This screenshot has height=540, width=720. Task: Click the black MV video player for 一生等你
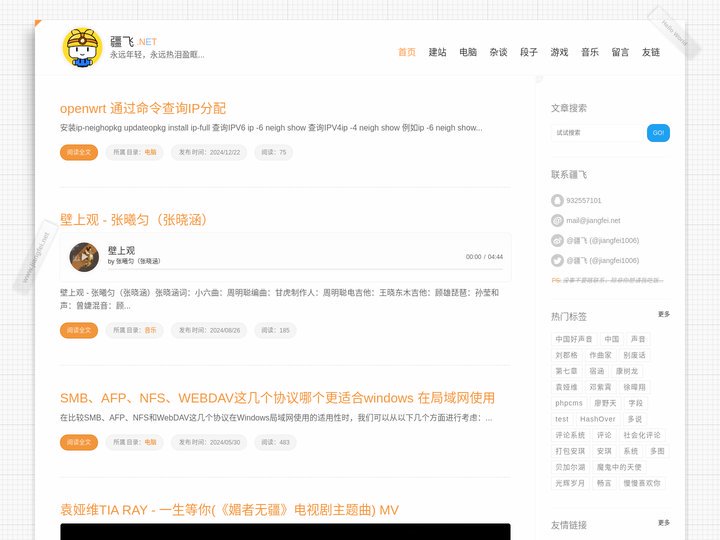(x=285, y=532)
